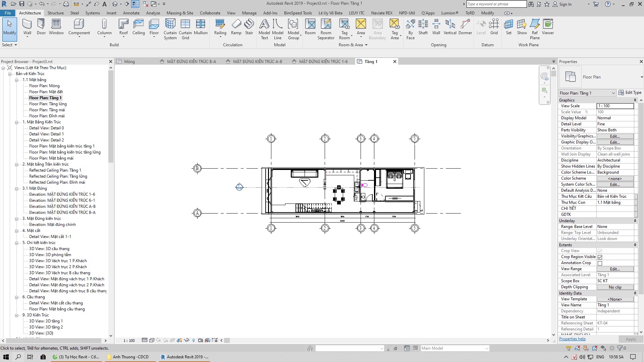This screenshot has width=644, height=362.
Task: Select the Wall tool
Action: pos(27,27)
